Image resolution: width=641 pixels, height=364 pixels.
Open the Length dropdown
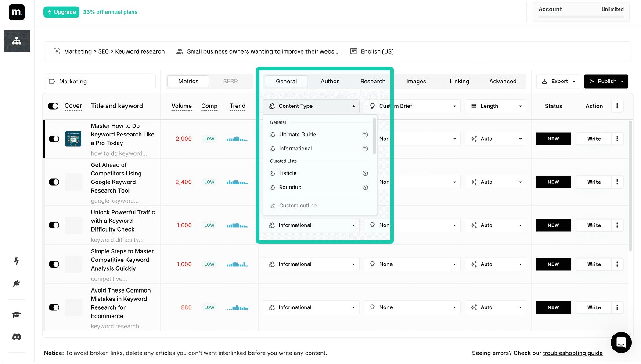495,106
